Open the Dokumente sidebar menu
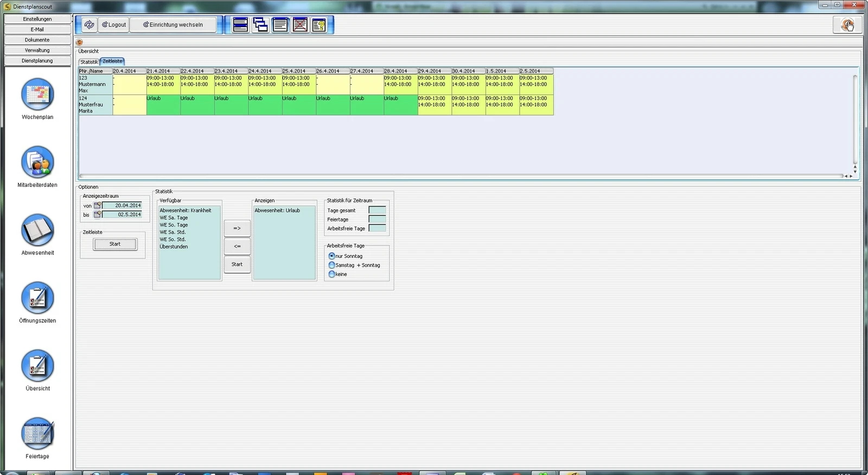This screenshot has height=475, width=868. point(37,40)
